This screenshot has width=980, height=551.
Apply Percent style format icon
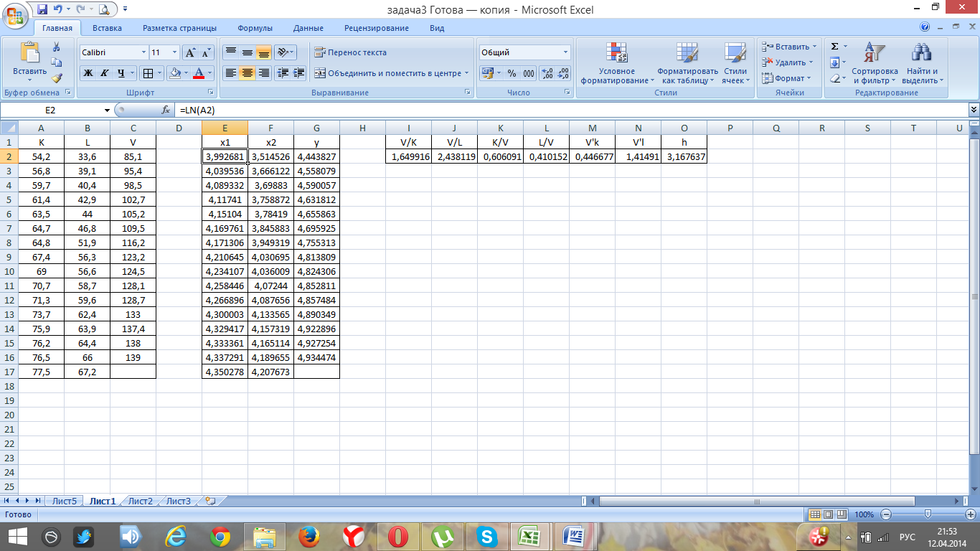[x=512, y=73]
